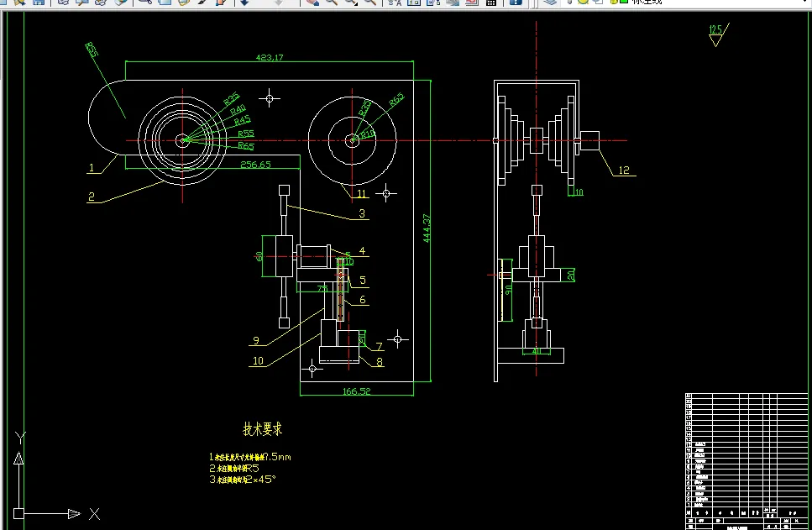Select part callout number 1
Screen dimensions: 812x530
[92, 168]
